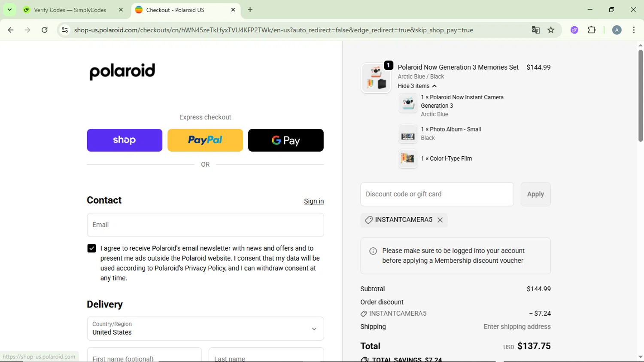Uncheck the newsletter consent checkbox
The image size is (644, 362).
click(91, 248)
